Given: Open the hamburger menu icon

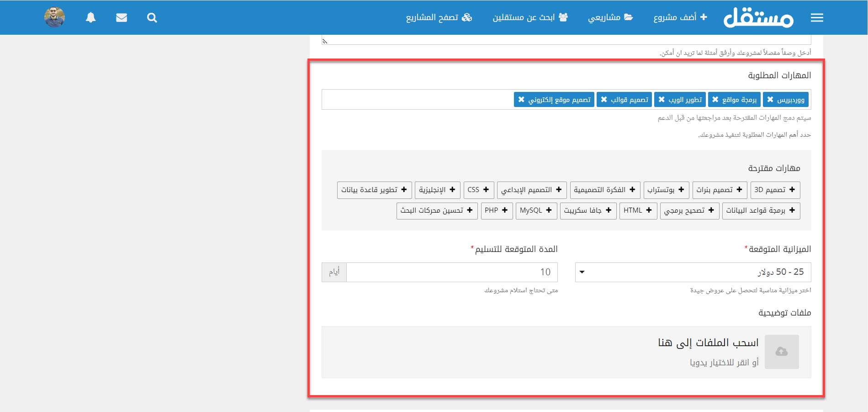Looking at the screenshot, I should pyautogui.click(x=817, y=17).
